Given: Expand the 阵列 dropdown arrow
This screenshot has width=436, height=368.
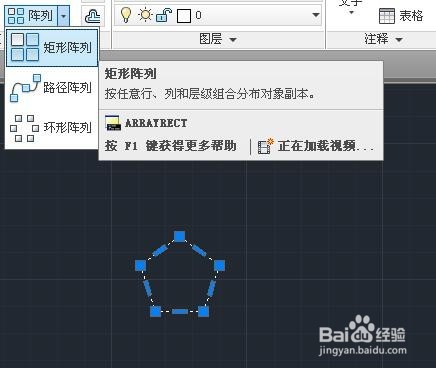Looking at the screenshot, I should click(x=63, y=15).
